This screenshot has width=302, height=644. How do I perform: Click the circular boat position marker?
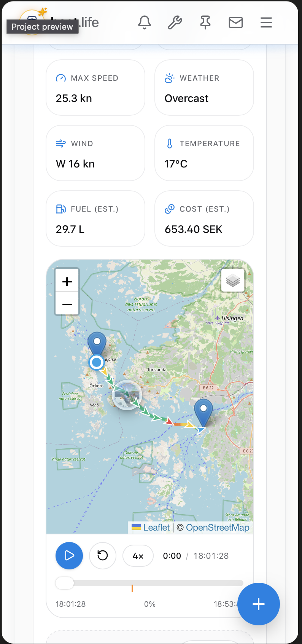point(97,362)
